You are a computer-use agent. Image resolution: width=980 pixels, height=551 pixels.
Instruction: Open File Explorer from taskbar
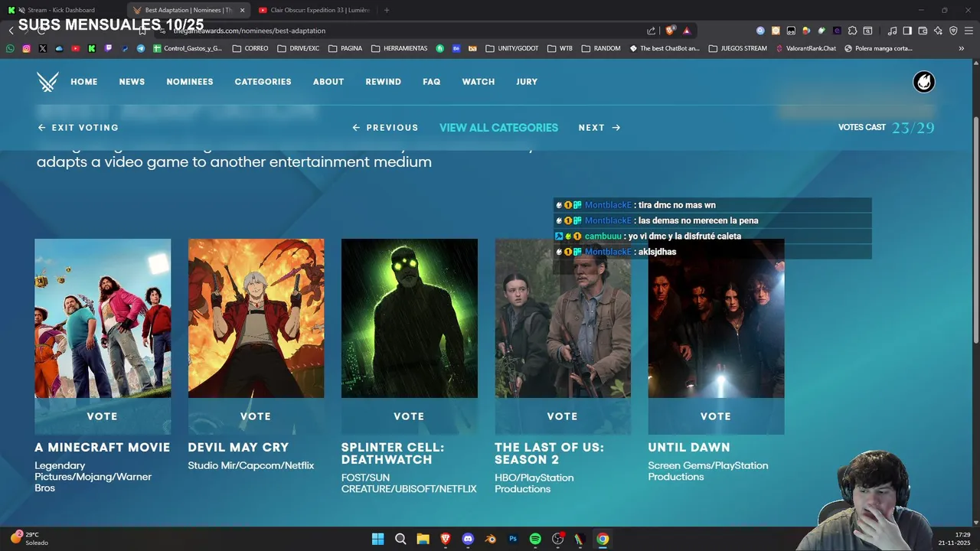(423, 539)
